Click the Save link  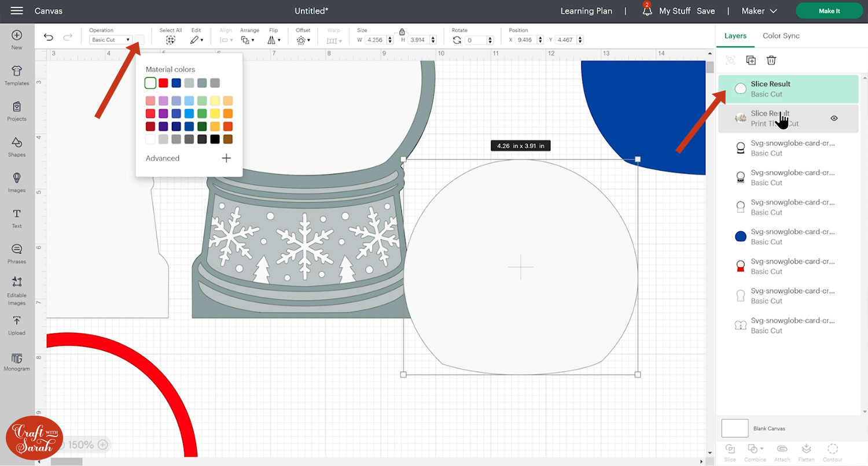point(705,11)
